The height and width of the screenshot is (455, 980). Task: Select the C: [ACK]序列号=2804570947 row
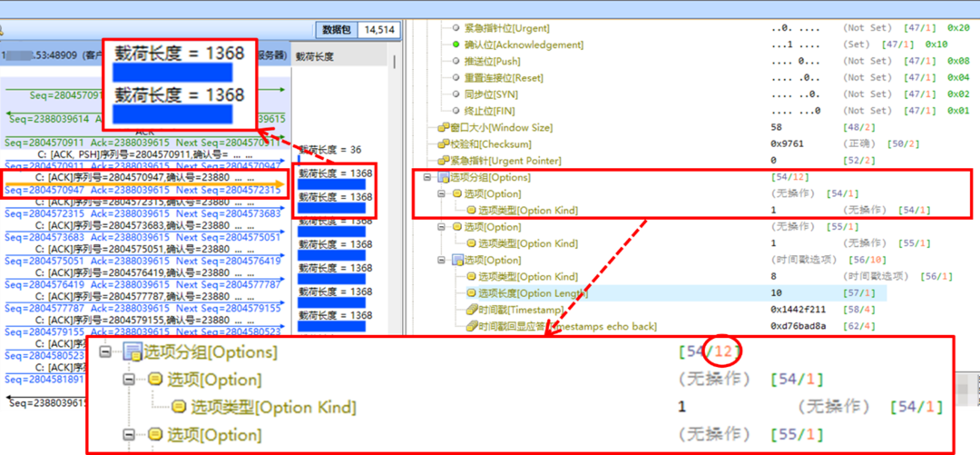point(145,178)
